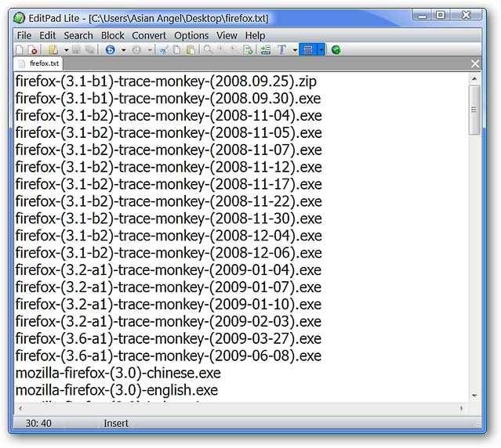The height and width of the screenshot is (448, 501).
Task: Open the Block menu
Action: (112, 35)
